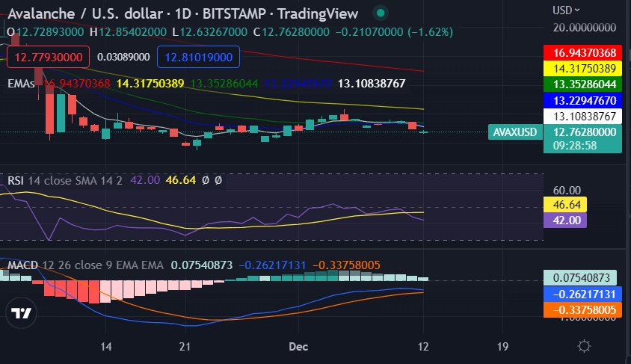Click the sell price 12.77930000 button
The width and height of the screenshot is (631, 364).
(49, 57)
